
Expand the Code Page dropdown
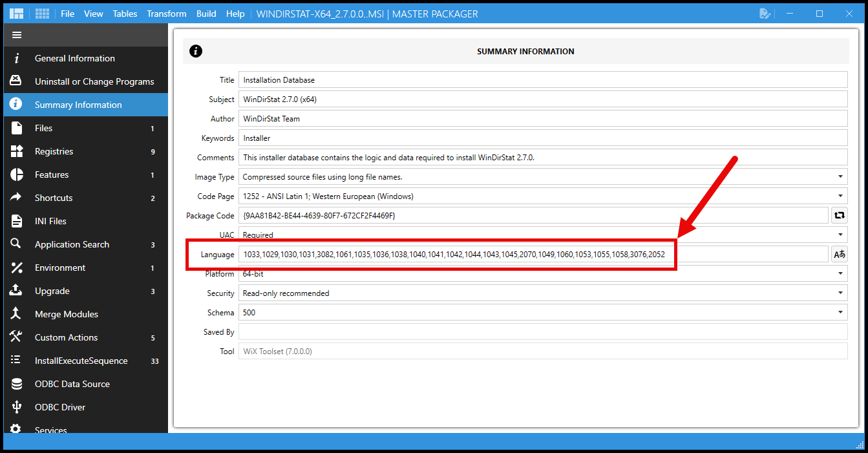coord(840,196)
